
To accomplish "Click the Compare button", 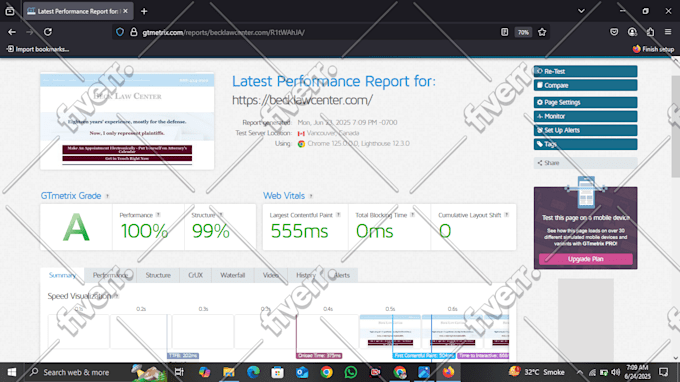I will (585, 85).
